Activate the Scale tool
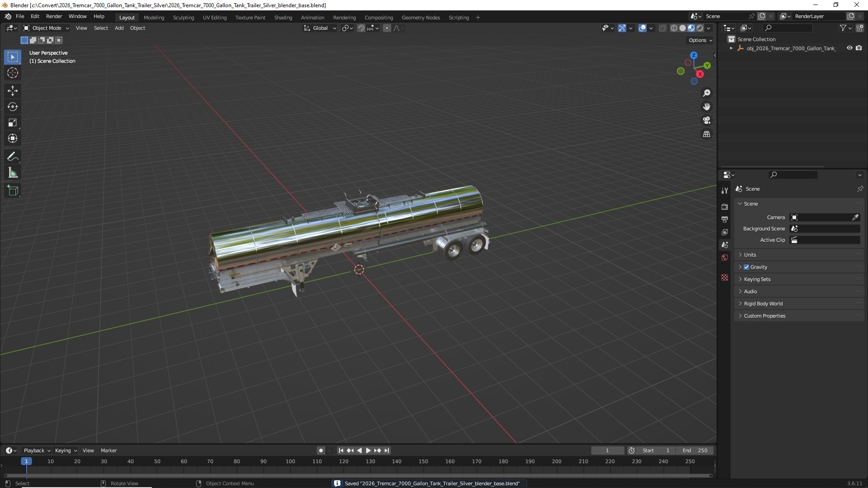Image resolution: width=868 pixels, height=488 pixels. tap(13, 122)
